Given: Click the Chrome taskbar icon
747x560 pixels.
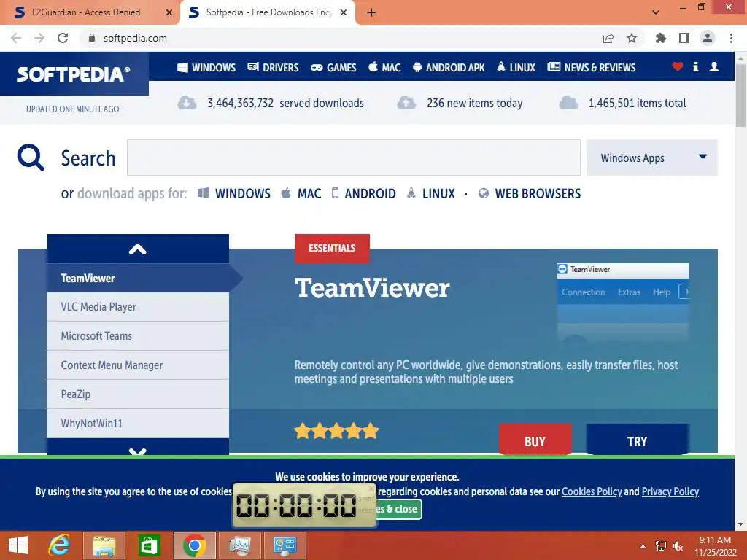Looking at the screenshot, I should [194, 545].
